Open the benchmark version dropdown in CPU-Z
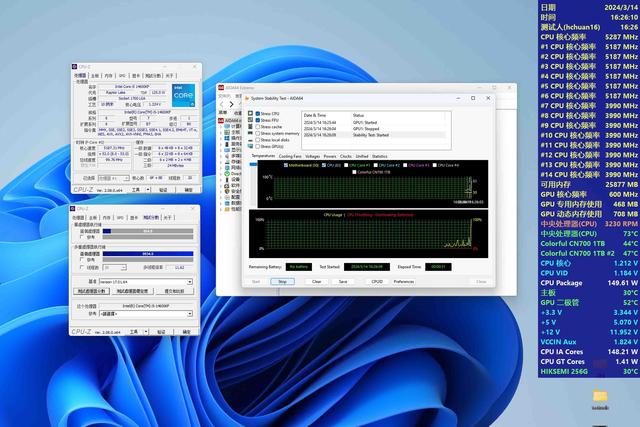The width and height of the screenshot is (640, 427). pos(146,282)
